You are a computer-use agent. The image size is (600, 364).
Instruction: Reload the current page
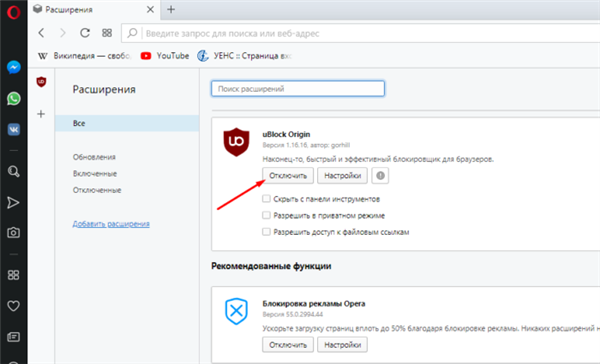[x=85, y=33]
